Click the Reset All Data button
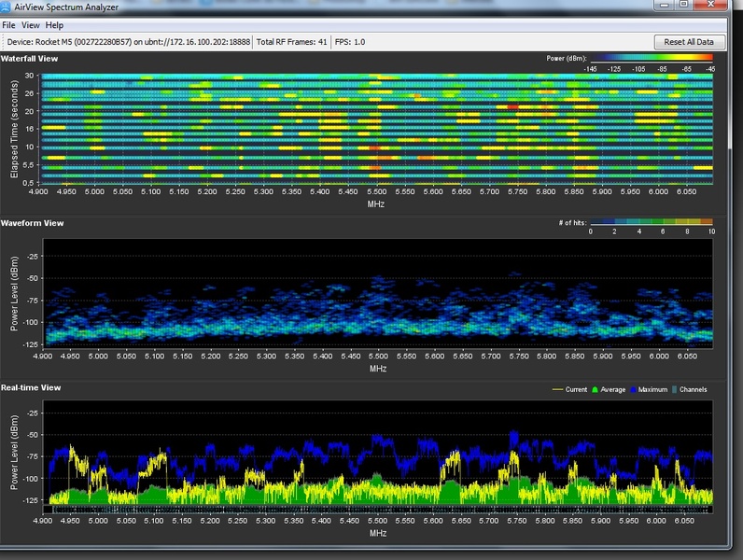Viewport: 743px width, 560px height. (688, 42)
